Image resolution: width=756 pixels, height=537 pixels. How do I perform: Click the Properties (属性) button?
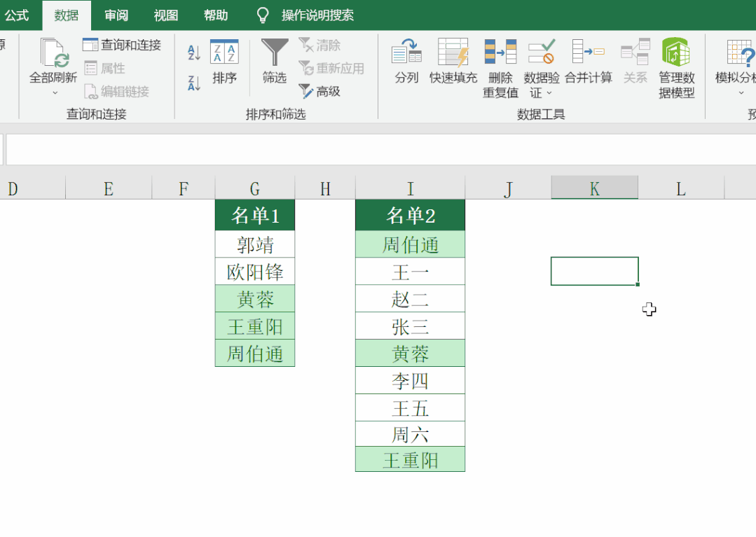coord(104,68)
